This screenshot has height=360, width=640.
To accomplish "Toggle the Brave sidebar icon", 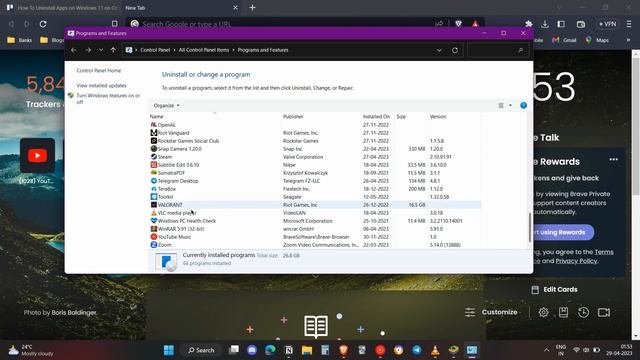I will (561, 24).
